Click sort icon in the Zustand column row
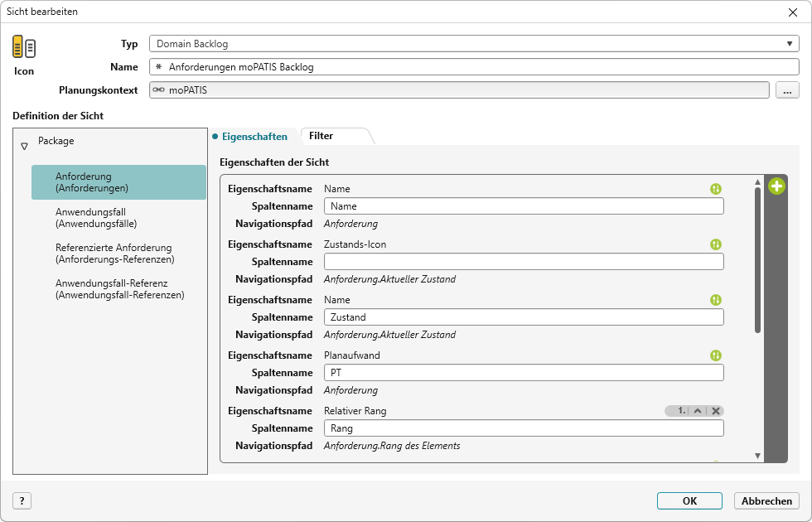The image size is (812, 522). tap(716, 300)
